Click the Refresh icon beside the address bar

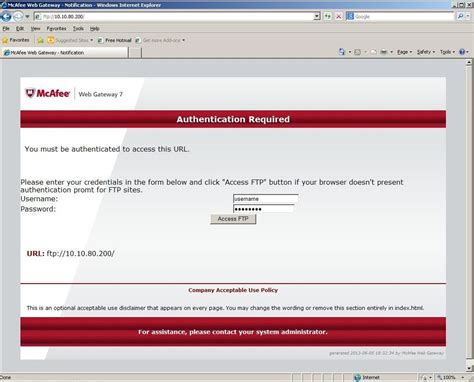click(x=328, y=16)
